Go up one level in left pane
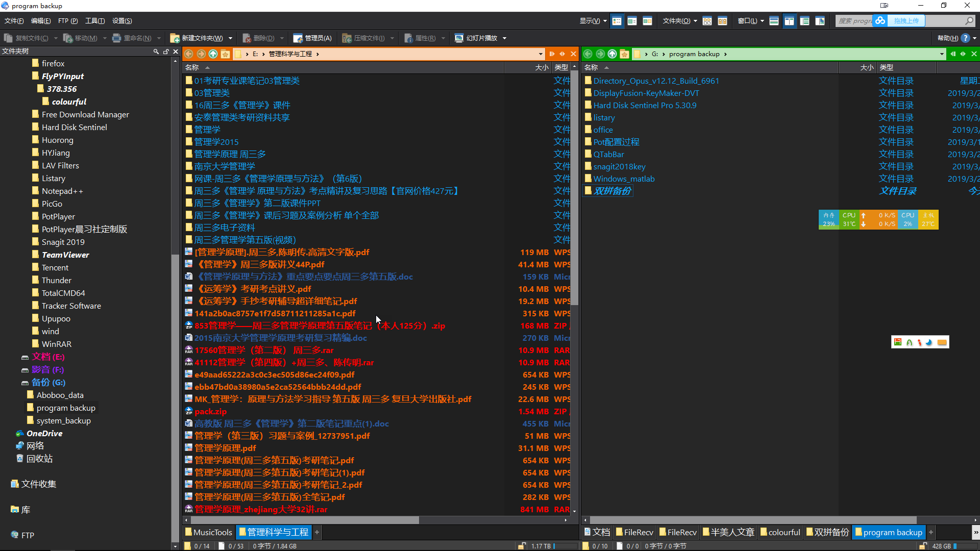 pyautogui.click(x=213, y=54)
